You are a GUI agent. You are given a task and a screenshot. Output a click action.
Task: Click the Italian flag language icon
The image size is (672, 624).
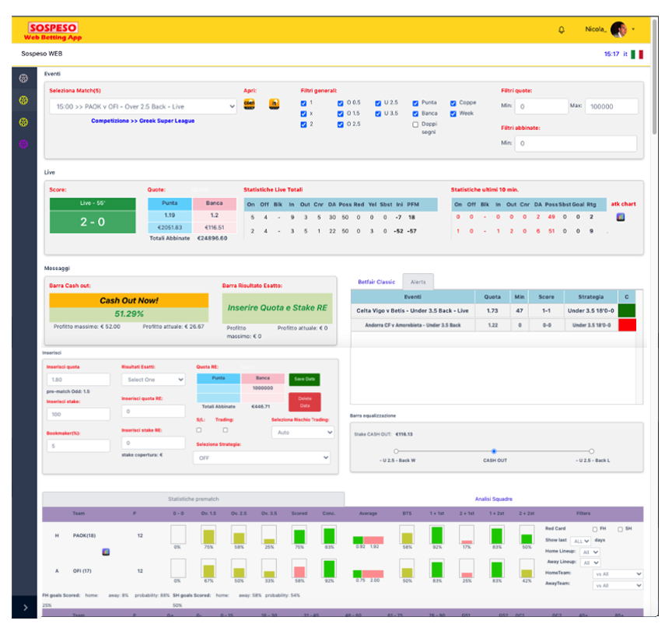pyautogui.click(x=637, y=54)
